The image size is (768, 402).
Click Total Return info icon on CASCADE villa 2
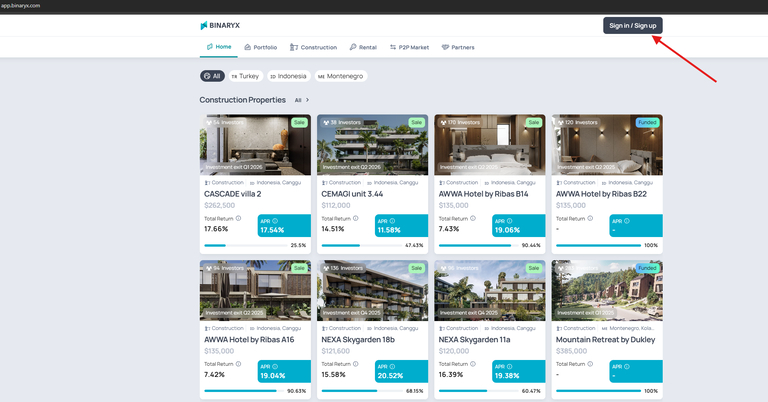point(238,218)
